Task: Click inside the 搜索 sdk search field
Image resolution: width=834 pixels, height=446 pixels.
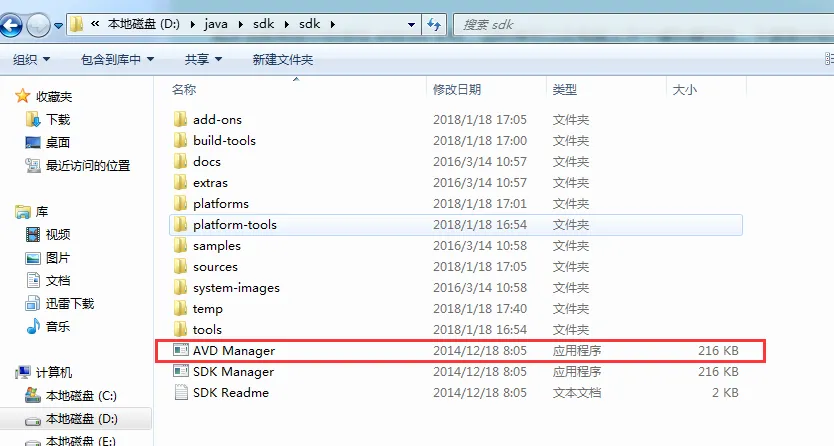Action: [x=643, y=24]
